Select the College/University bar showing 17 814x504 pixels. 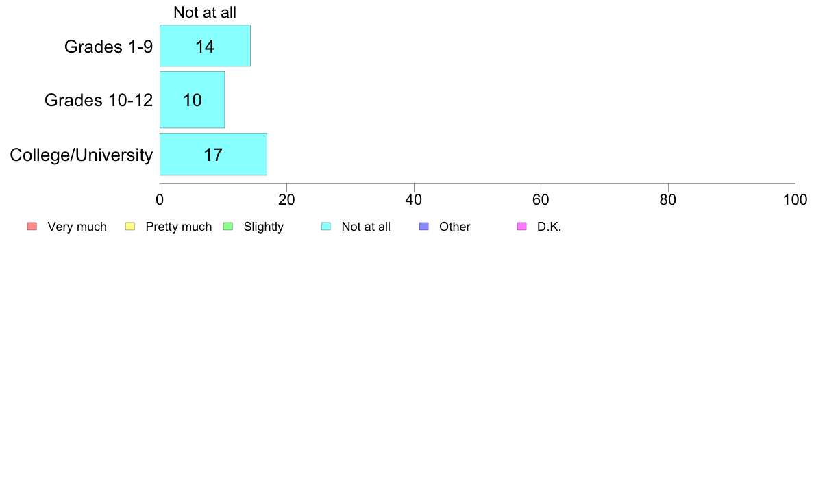(x=213, y=154)
